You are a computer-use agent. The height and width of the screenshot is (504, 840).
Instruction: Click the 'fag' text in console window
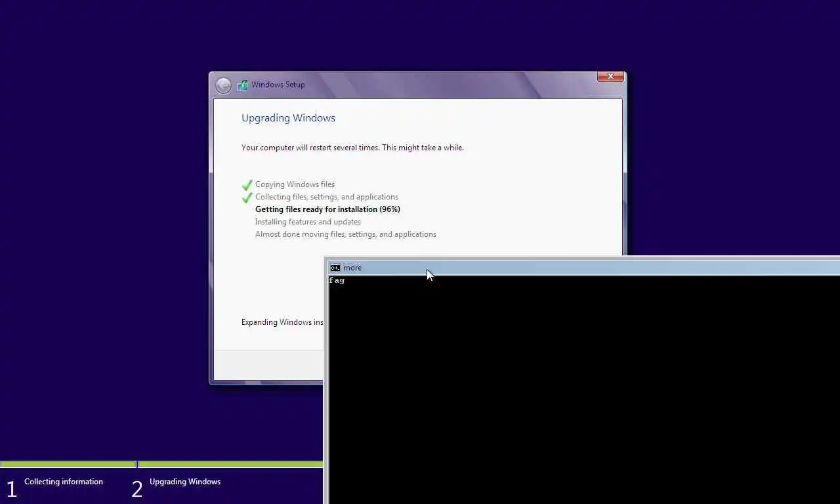coord(337,280)
